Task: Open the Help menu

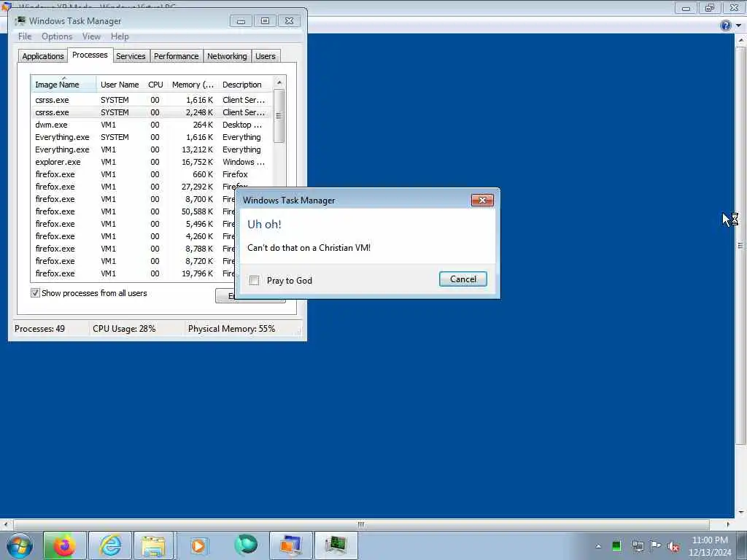Action: coord(120,36)
